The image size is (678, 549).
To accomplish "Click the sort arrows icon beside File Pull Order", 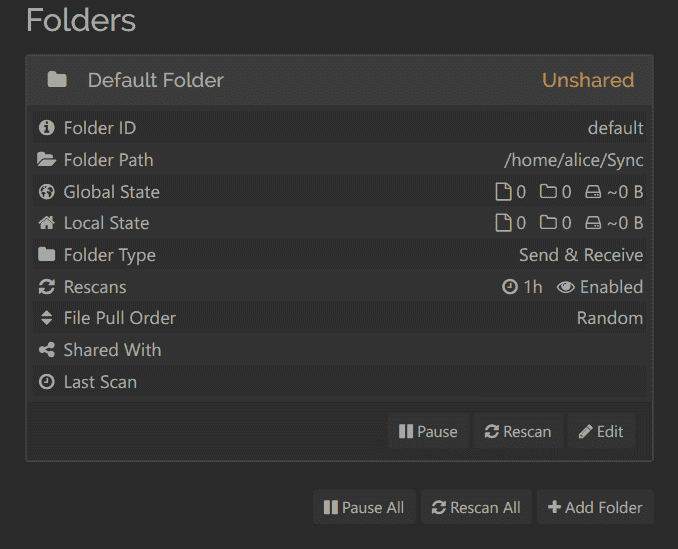I will pos(46,318).
